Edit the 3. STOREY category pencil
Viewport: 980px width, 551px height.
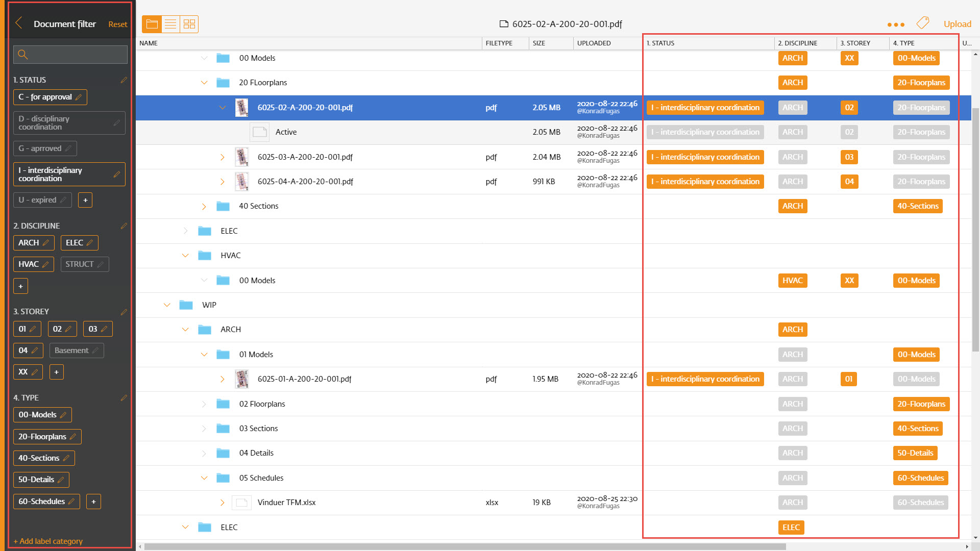coord(124,312)
